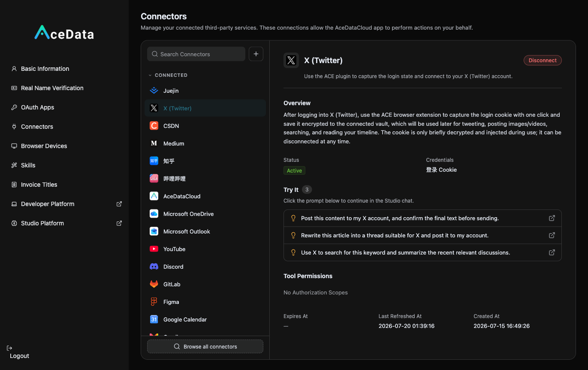The image size is (588, 370).
Task: Click the Medium connector icon
Action: (154, 143)
